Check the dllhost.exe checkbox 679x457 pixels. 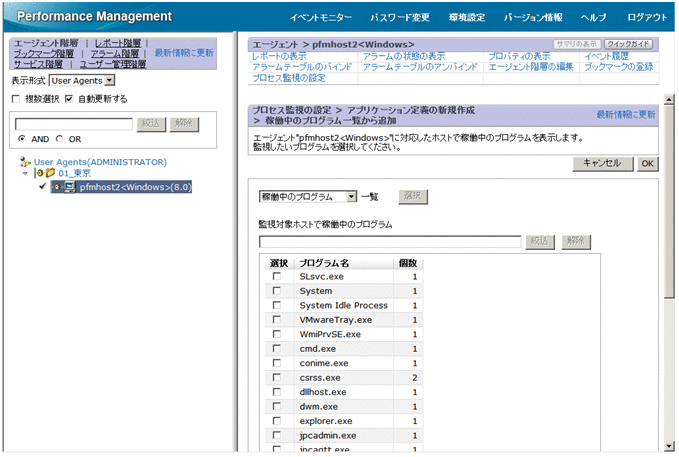(277, 392)
